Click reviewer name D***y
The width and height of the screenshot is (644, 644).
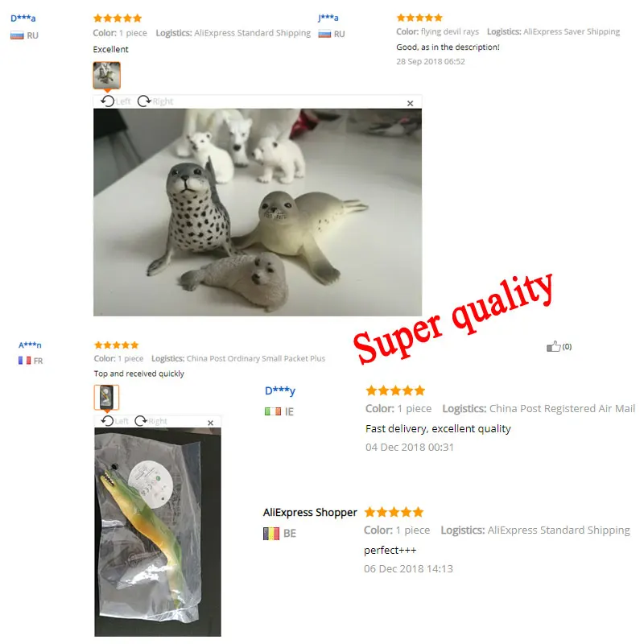click(x=280, y=390)
